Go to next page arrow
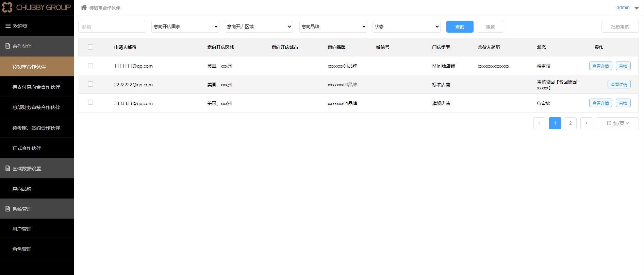 pos(586,123)
